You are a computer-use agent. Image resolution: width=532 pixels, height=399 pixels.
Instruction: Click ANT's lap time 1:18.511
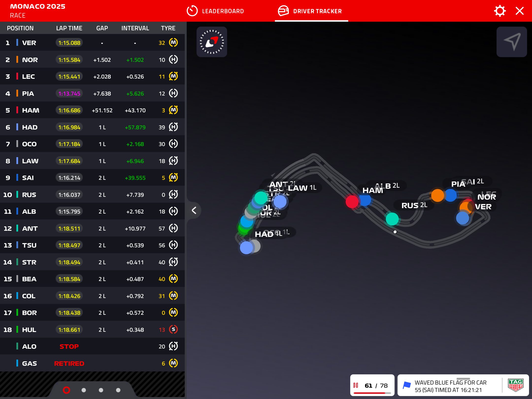69,228
